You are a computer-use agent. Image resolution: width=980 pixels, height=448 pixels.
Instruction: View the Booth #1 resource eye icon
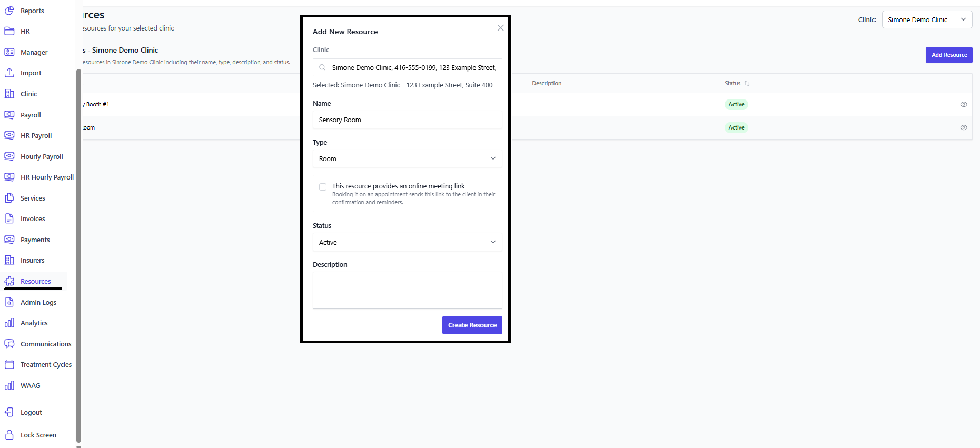(964, 104)
